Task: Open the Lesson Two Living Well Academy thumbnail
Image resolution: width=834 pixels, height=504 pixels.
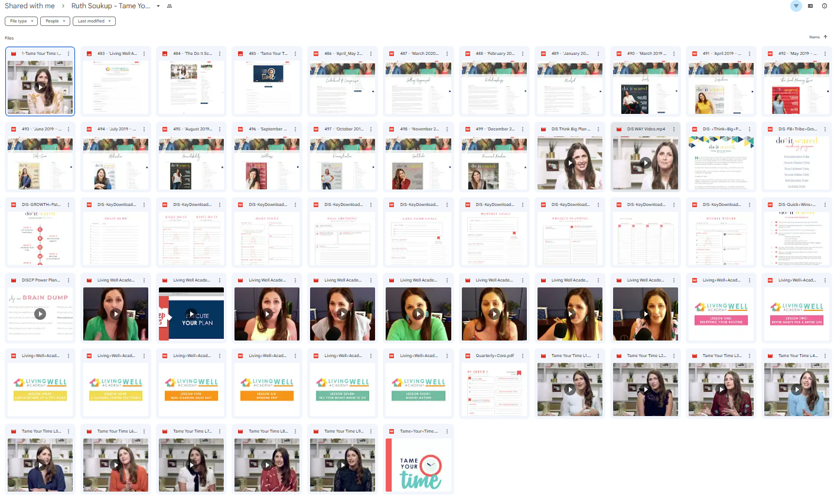Action: coord(797,314)
